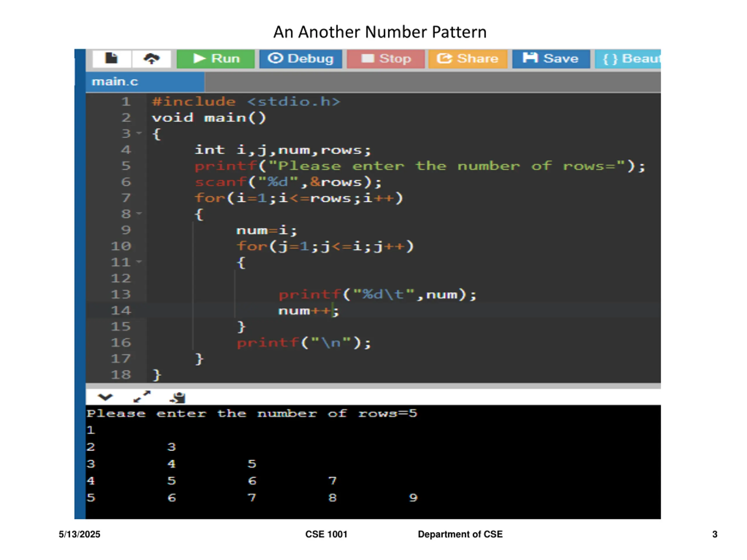
Task: Click on the 'num++;' statement
Action: tap(308, 311)
